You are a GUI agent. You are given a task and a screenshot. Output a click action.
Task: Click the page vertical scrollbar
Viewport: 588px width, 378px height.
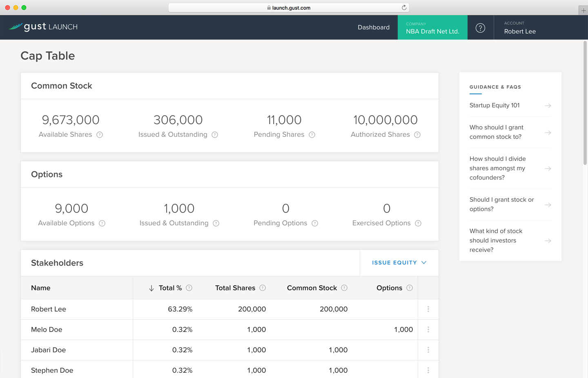(585, 102)
